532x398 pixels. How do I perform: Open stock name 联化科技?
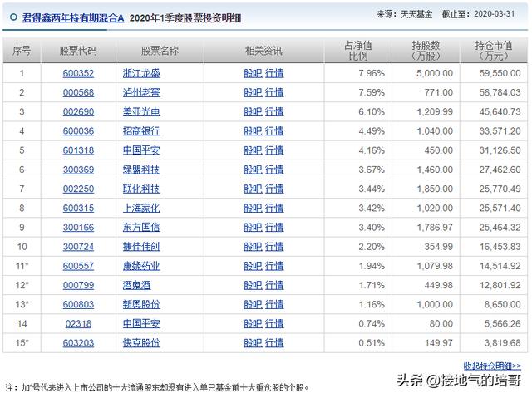(141, 189)
